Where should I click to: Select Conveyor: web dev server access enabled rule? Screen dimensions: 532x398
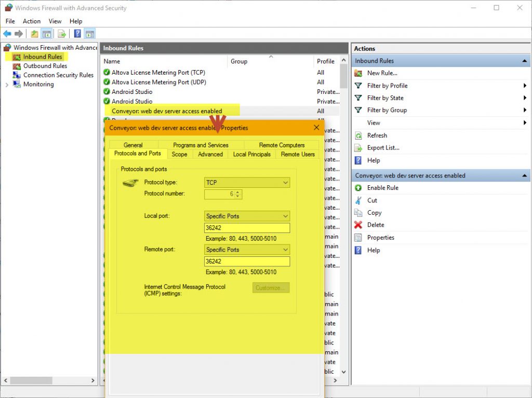(x=167, y=111)
